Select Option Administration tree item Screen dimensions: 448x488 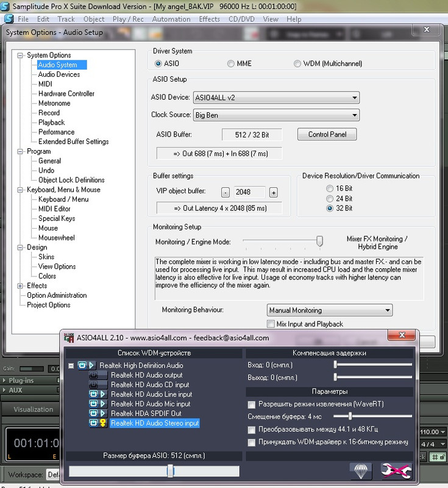pos(57,295)
